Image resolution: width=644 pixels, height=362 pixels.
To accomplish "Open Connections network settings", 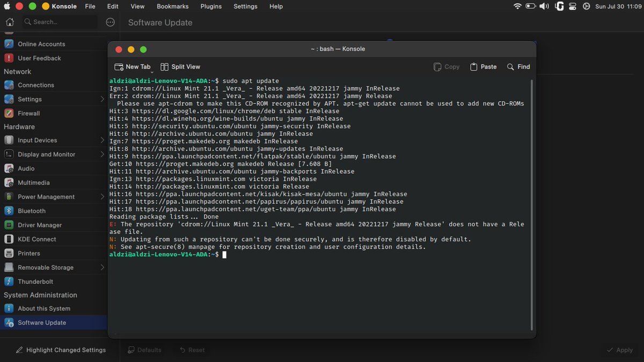I will coord(54,85).
